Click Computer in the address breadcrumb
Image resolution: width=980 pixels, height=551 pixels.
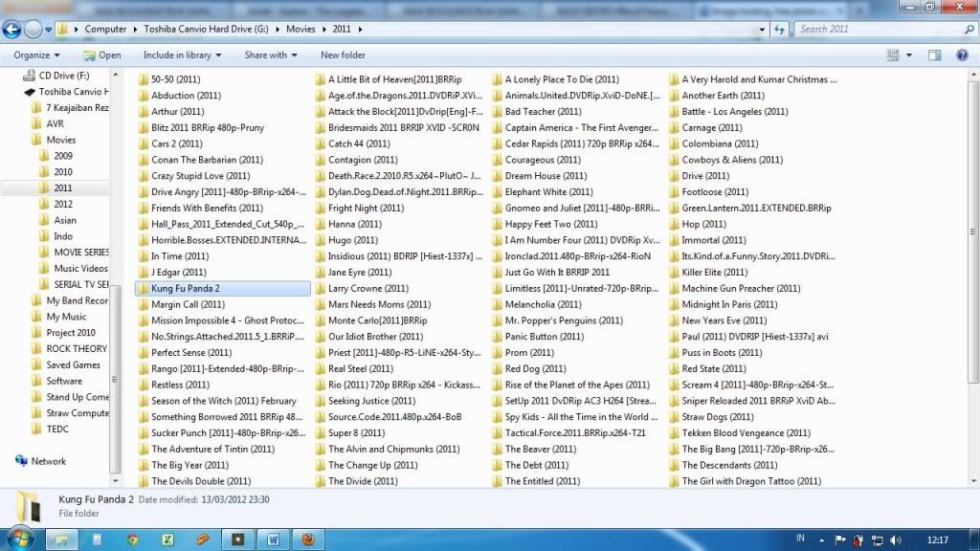(x=105, y=29)
